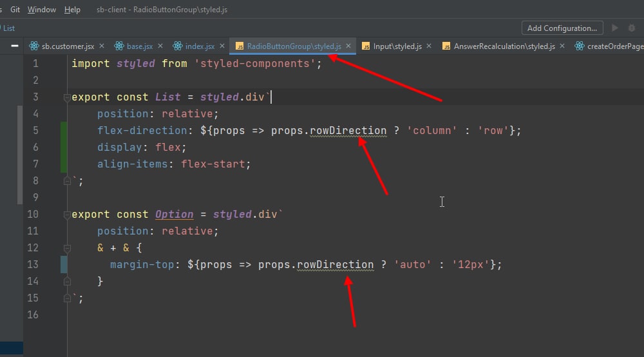Close the AnswerRecalculation\styled.js tab

point(562,46)
